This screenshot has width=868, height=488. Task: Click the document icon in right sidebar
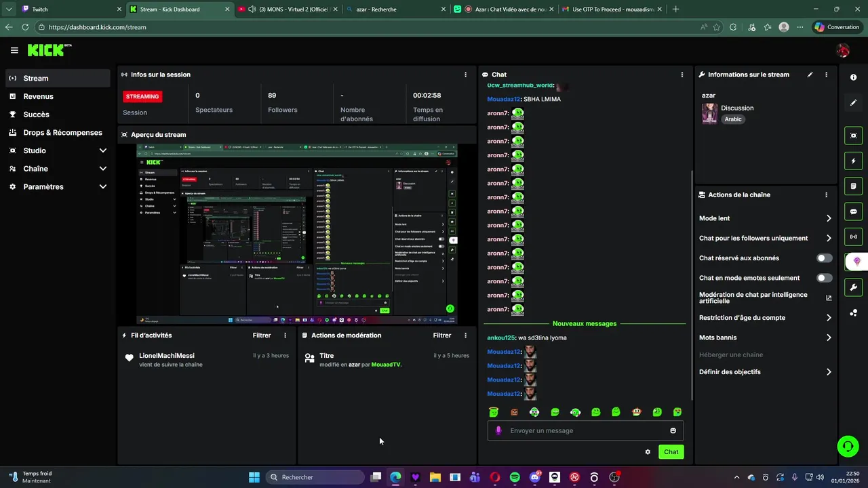pyautogui.click(x=853, y=186)
